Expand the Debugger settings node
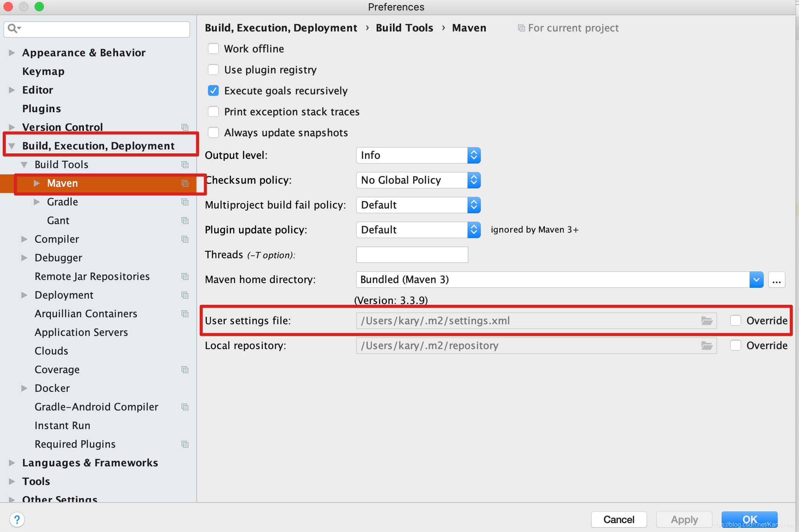The width and height of the screenshot is (799, 532). (24, 258)
